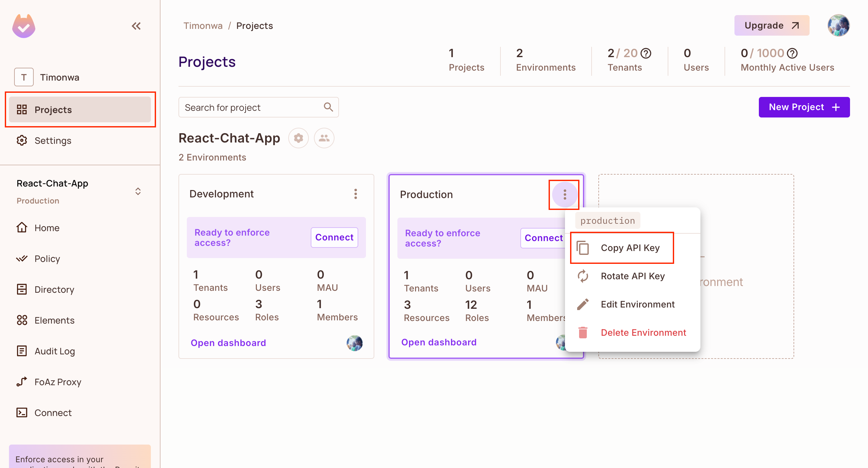
Task: Click the Permit logo in sidebar
Action: 23,26
